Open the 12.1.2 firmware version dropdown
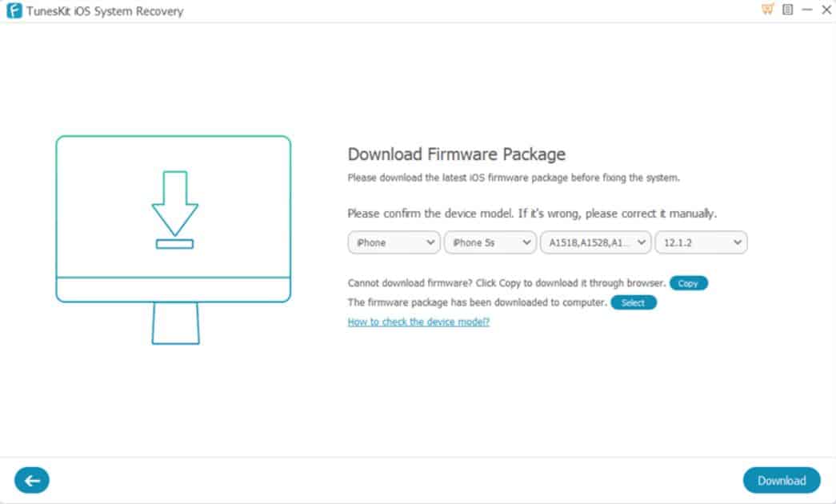The image size is (836, 504). click(x=700, y=243)
